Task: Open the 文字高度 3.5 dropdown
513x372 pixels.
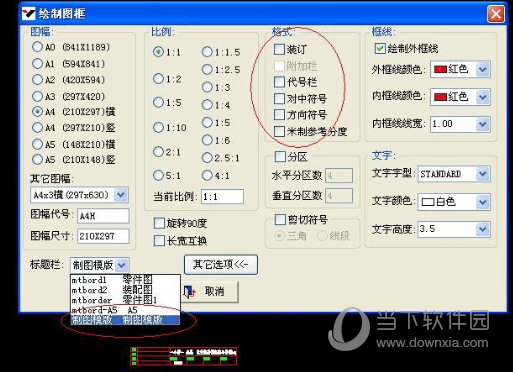Action: [483, 229]
